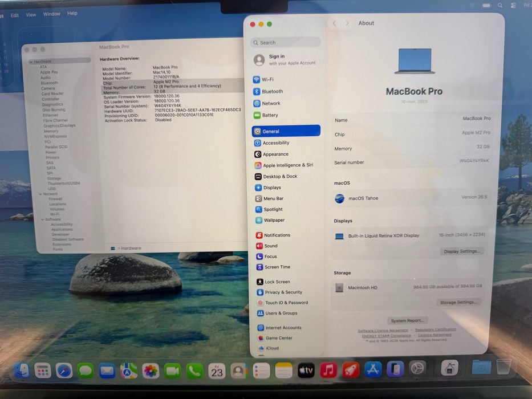
Task: Click serial value W4G4Y4YR4K in About
Action: click(474, 161)
